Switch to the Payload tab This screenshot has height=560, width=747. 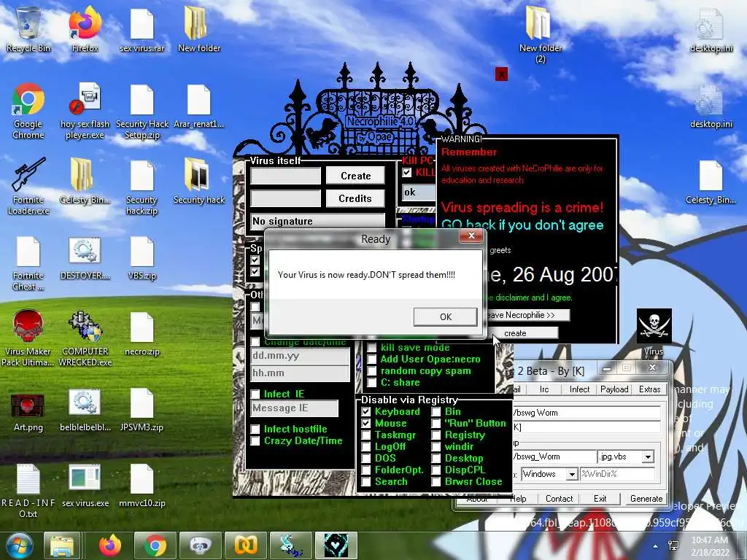coord(614,389)
